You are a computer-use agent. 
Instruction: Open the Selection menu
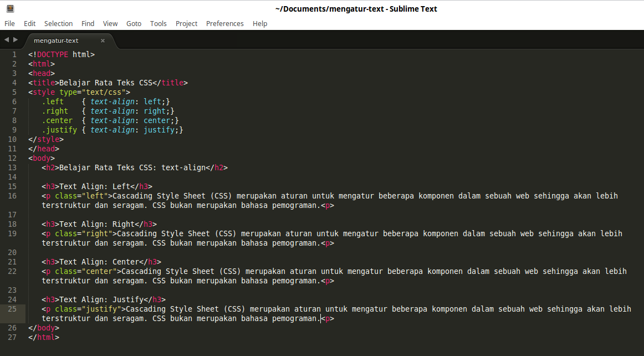58,23
